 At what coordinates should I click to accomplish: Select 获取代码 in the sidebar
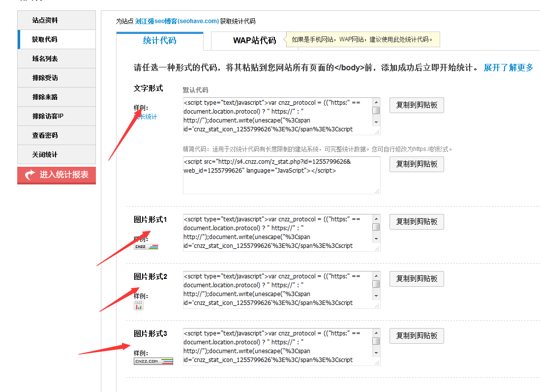point(57,39)
